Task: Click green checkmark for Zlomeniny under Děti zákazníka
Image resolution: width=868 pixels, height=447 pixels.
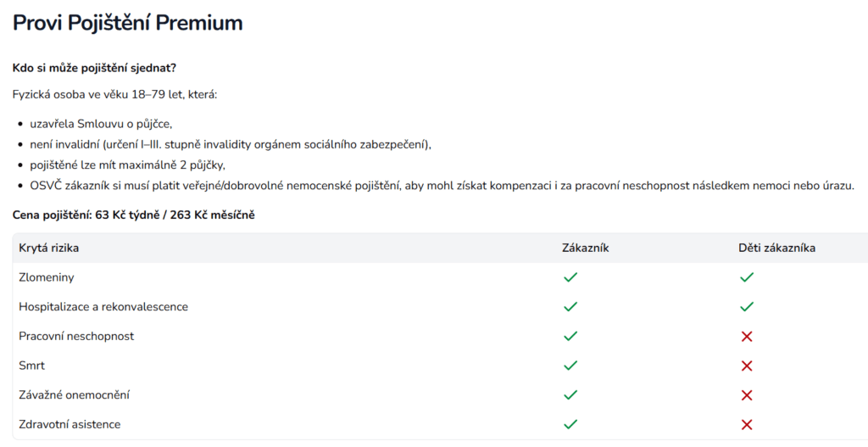Action: (747, 277)
